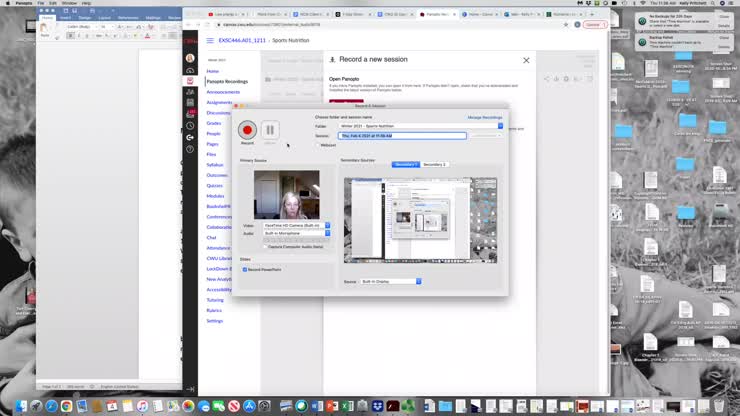
Task: Open Syllabus in course navigation
Action: [x=215, y=165]
